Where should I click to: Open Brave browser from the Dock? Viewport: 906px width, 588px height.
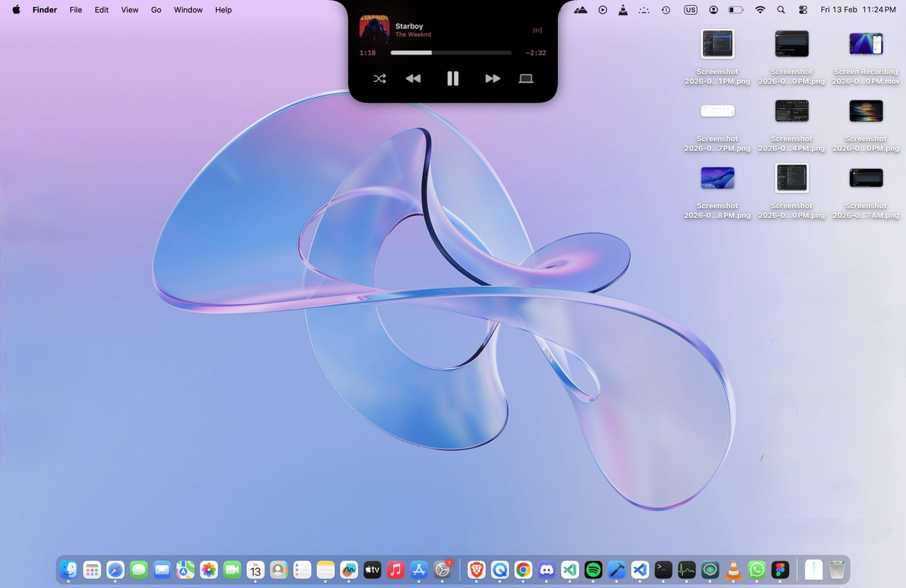pyautogui.click(x=475, y=570)
